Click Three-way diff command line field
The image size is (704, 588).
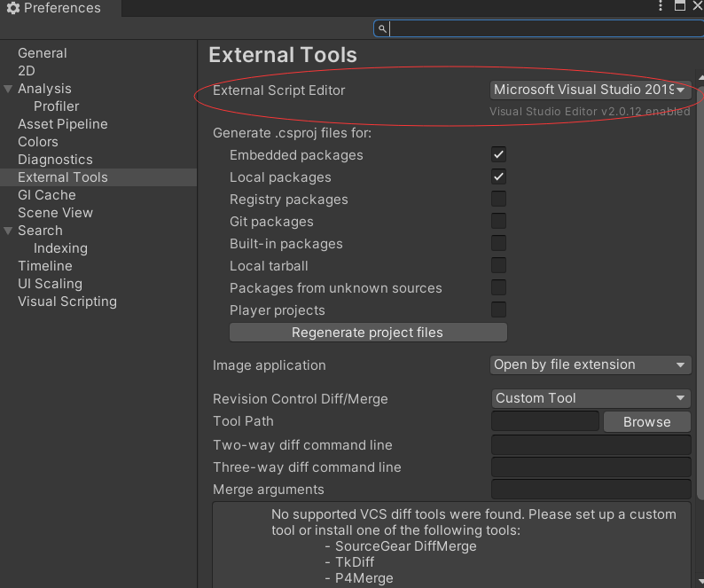click(x=591, y=467)
